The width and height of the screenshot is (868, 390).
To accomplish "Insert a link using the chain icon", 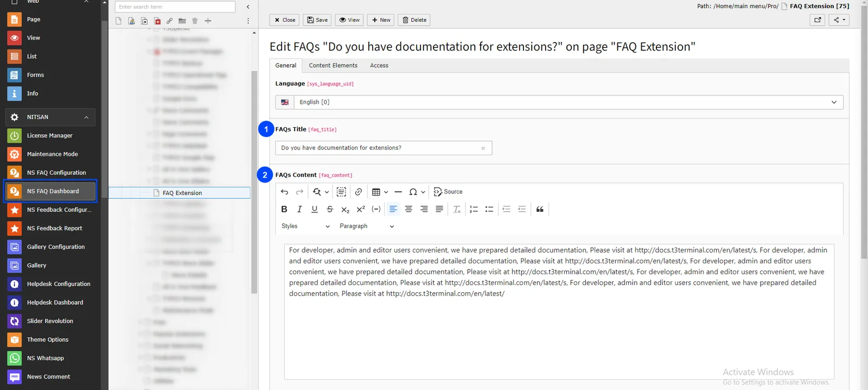I will point(359,192).
